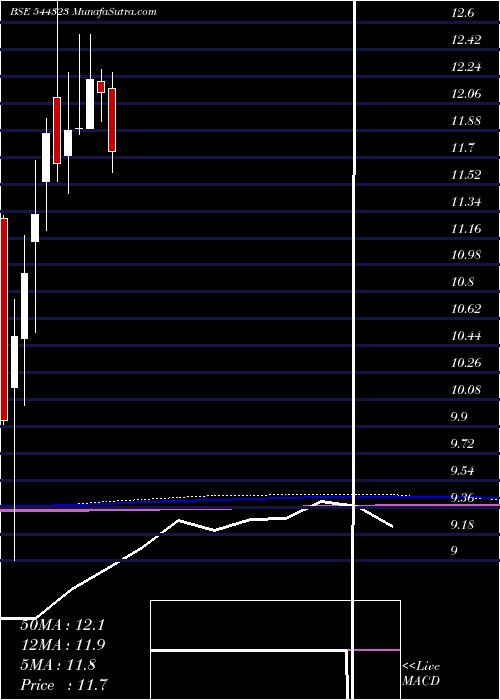
Task: Click the 11.34 price axis label
Action: (466, 202)
